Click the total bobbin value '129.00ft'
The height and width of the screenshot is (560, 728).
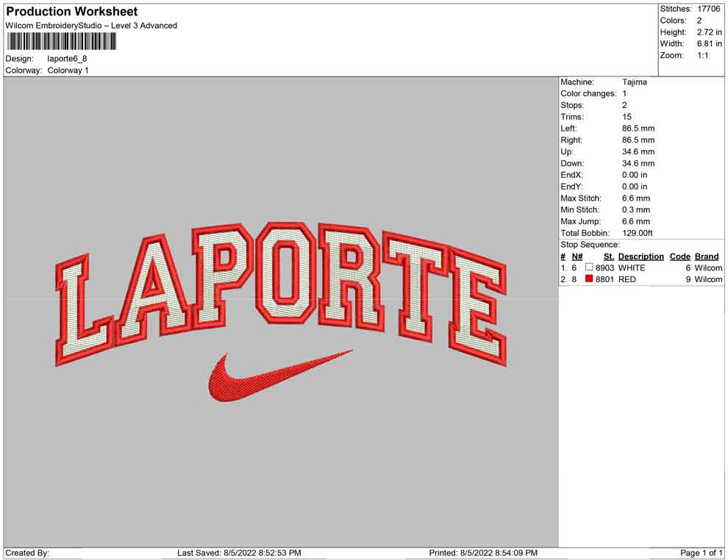pos(638,233)
